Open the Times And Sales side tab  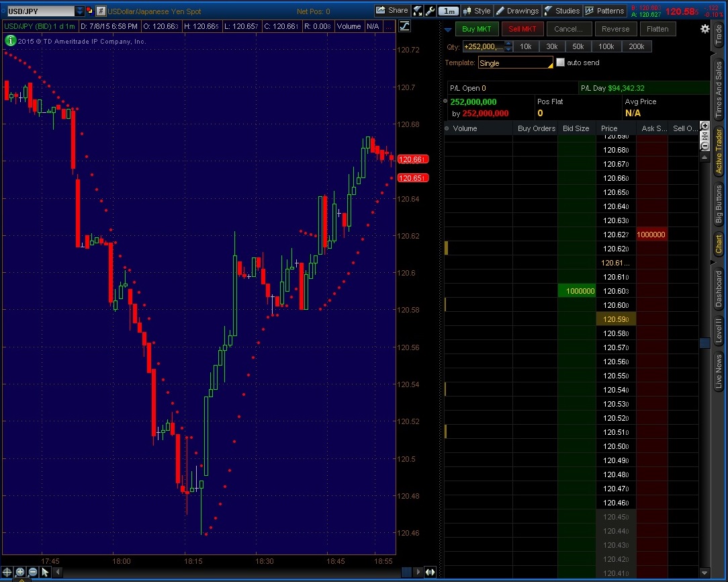[x=719, y=89]
